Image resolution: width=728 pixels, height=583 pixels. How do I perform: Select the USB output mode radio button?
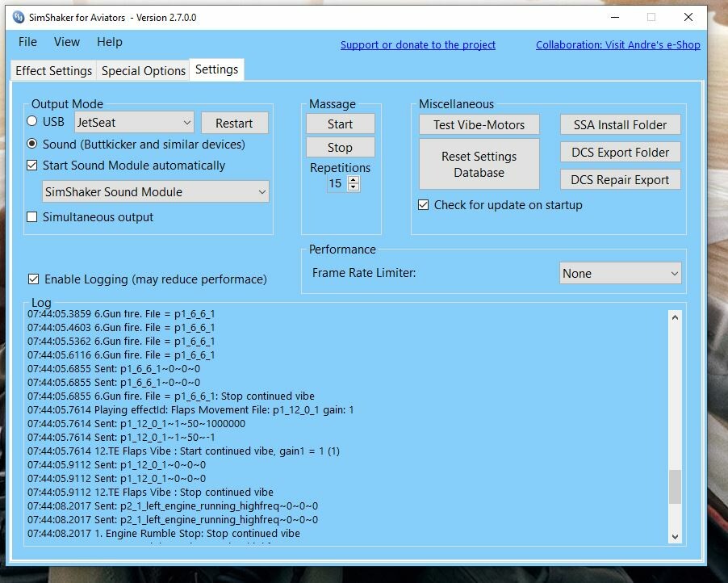click(x=32, y=121)
